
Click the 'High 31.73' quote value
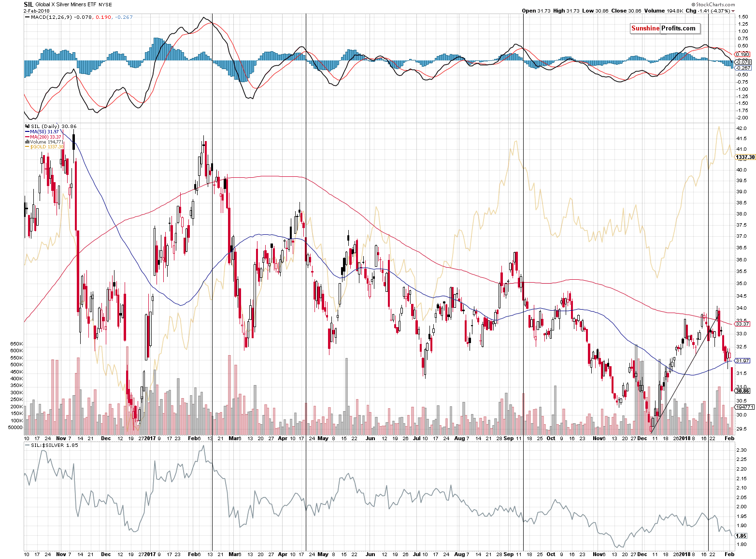coord(566,11)
